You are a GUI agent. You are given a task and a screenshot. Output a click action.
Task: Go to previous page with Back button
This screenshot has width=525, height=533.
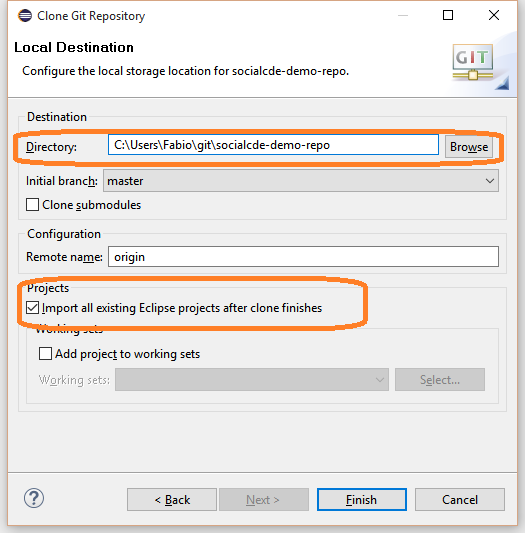coord(172,500)
